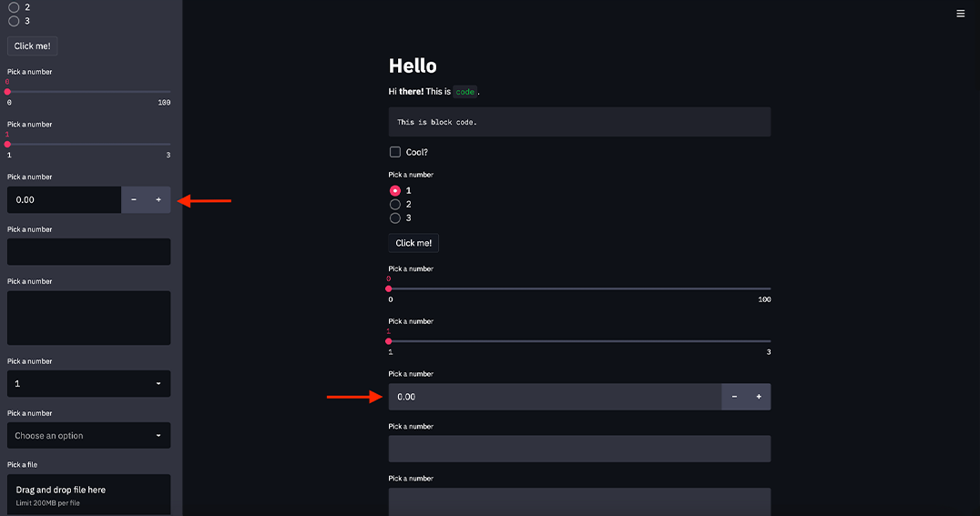The image size is (980, 516).
Task: Click the sidebar 1 to 3 slider handle
Action: (7, 144)
